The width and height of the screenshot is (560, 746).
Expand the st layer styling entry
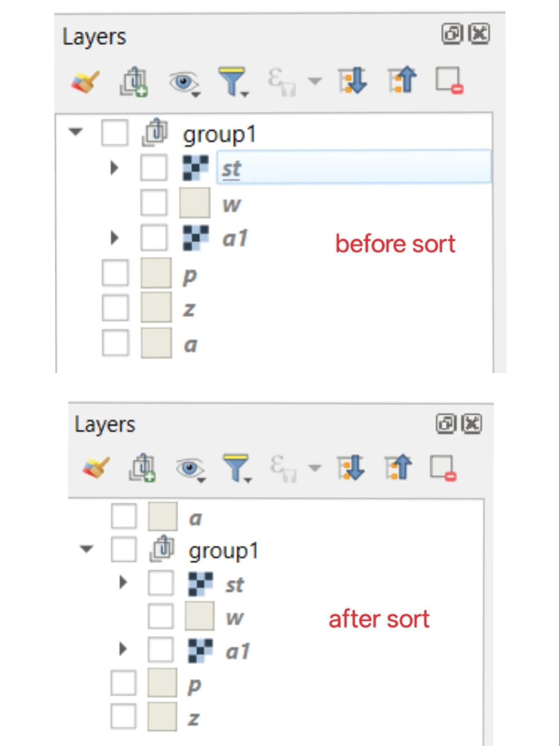click(x=114, y=167)
